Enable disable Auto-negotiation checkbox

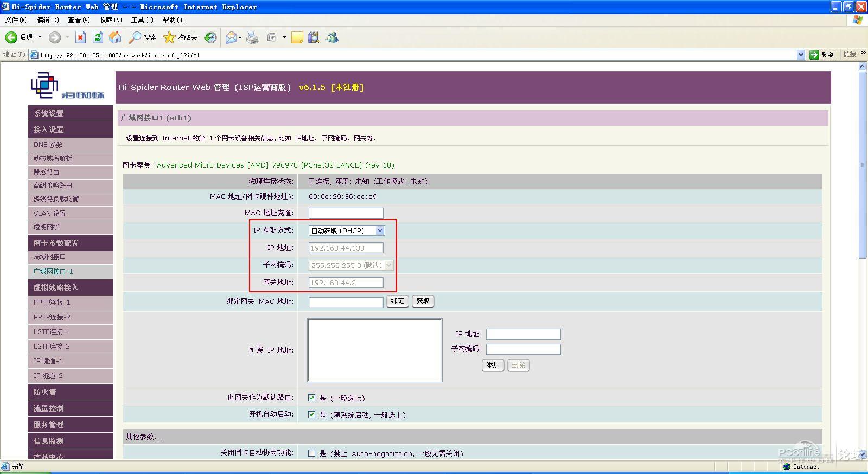(311, 453)
